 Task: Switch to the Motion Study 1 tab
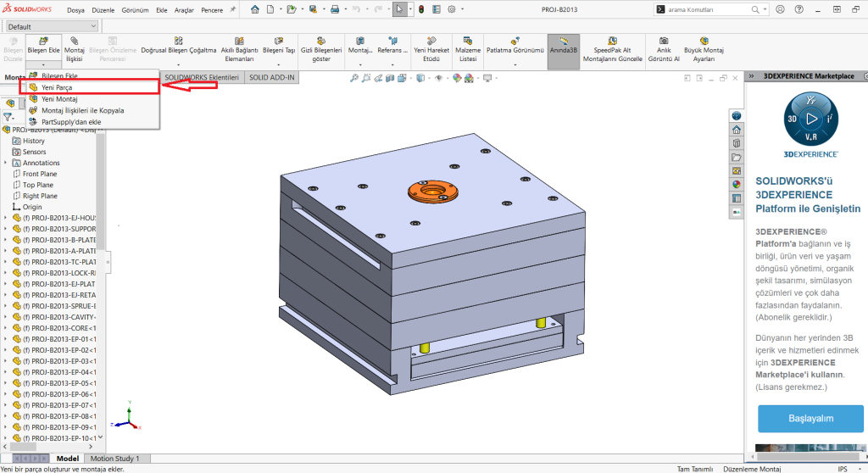pos(114,459)
